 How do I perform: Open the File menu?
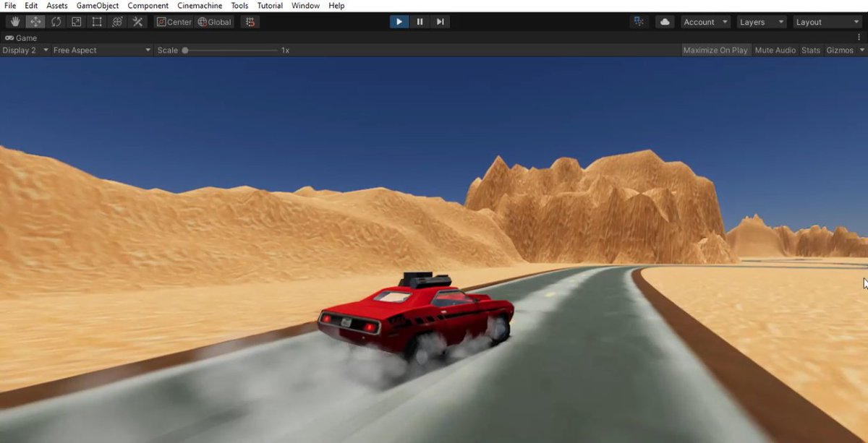tap(10, 6)
